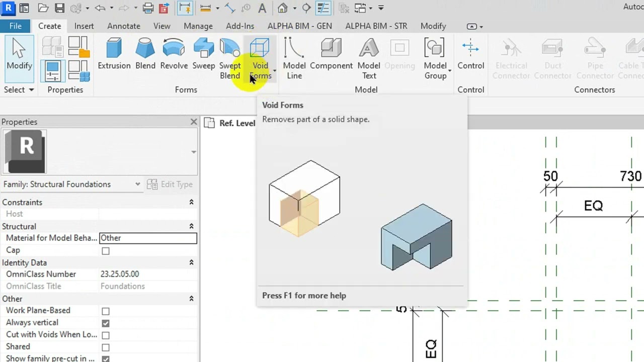Toggle the Cap checkbox

(106, 251)
